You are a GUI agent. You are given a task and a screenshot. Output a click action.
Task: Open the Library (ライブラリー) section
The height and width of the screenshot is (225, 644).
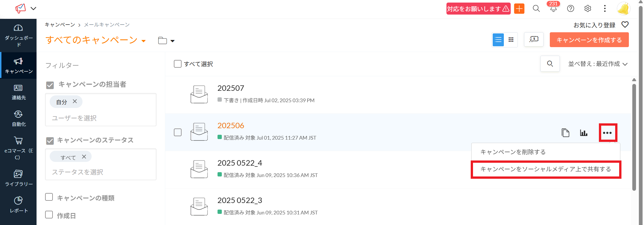(x=18, y=178)
